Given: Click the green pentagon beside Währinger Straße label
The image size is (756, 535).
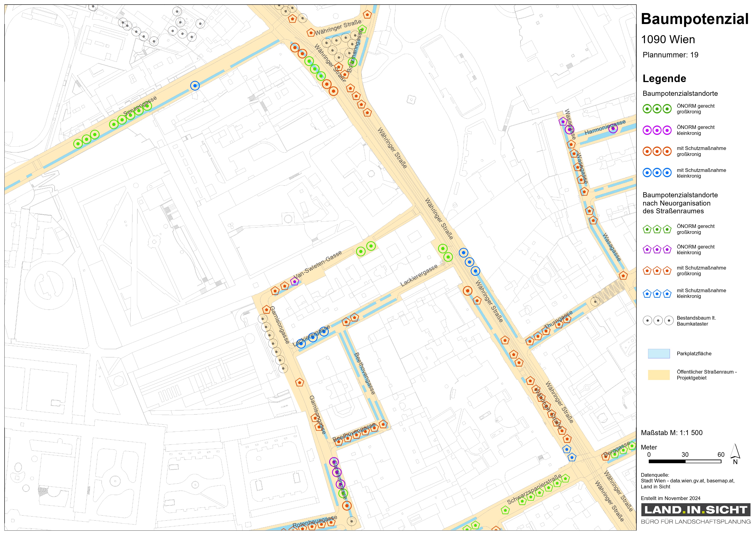Looking at the screenshot, I should pos(362,29).
